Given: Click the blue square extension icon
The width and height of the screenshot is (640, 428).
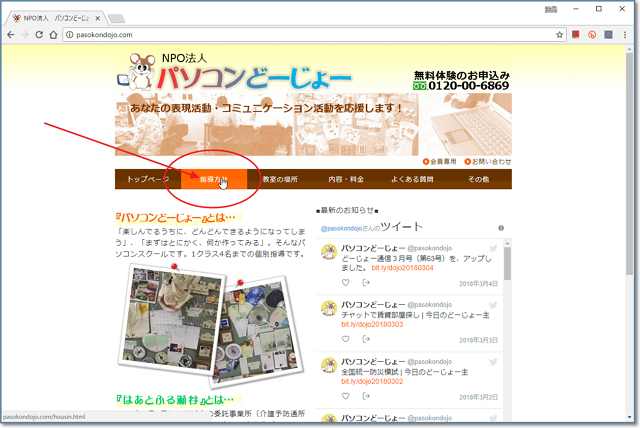Looking at the screenshot, I should [x=608, y=35].
